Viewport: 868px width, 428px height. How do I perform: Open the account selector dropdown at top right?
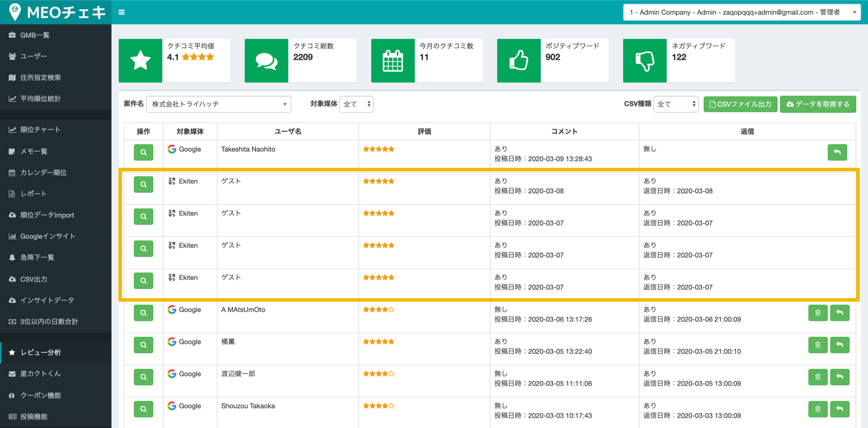tap(742, 12)
